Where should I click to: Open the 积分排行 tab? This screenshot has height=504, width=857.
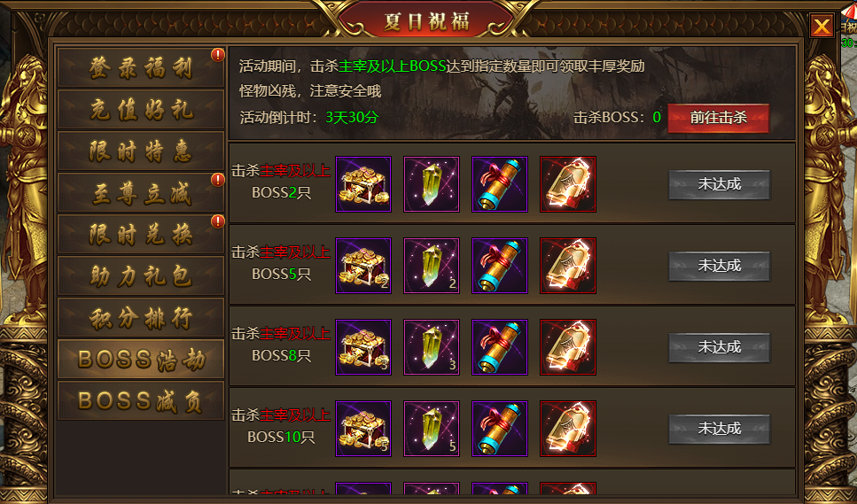click(x=141, y=318)
